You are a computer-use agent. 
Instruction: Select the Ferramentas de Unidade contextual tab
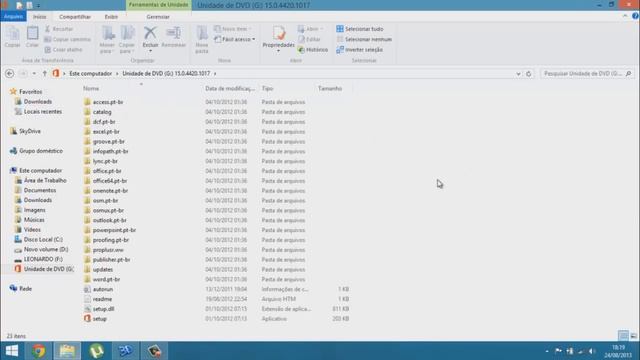pos(158,5)
